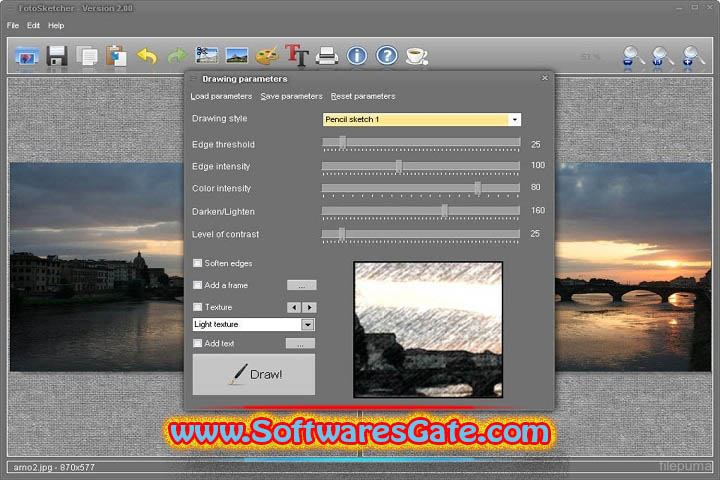The image size is (720, 480).
Task: Close the Drawing parameters dialog
Action: coord(545,78)
